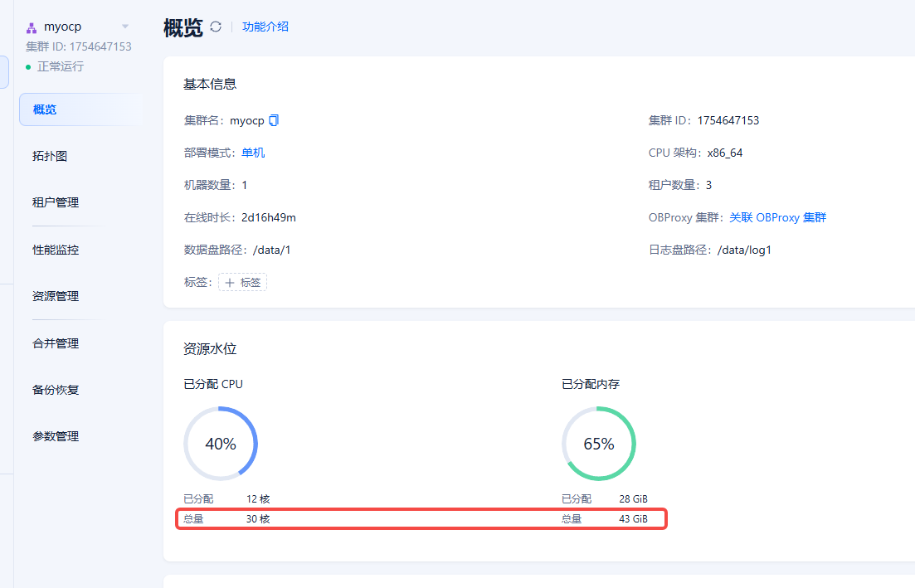The image size is (915, 588).
Task: Select the 数据盘路径 value /data/1
Action: (x=272, y=250)
